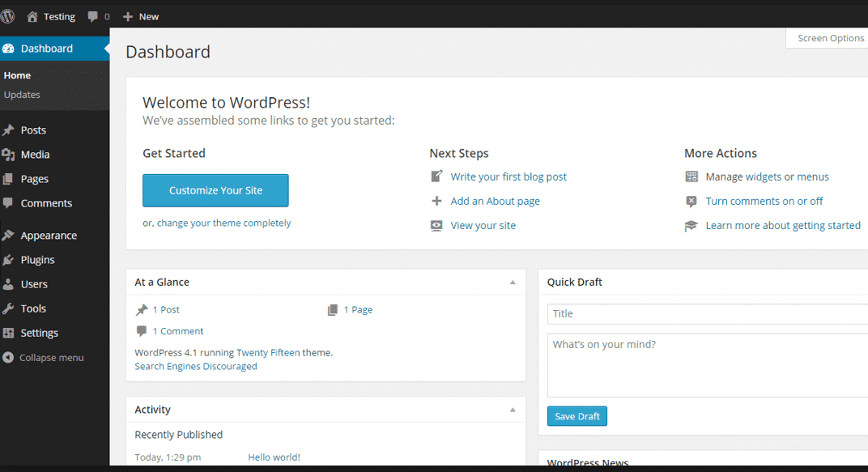Click the icon beside Turn comments on or off
The image size is (868, 472).
click(x=691, y=202)
